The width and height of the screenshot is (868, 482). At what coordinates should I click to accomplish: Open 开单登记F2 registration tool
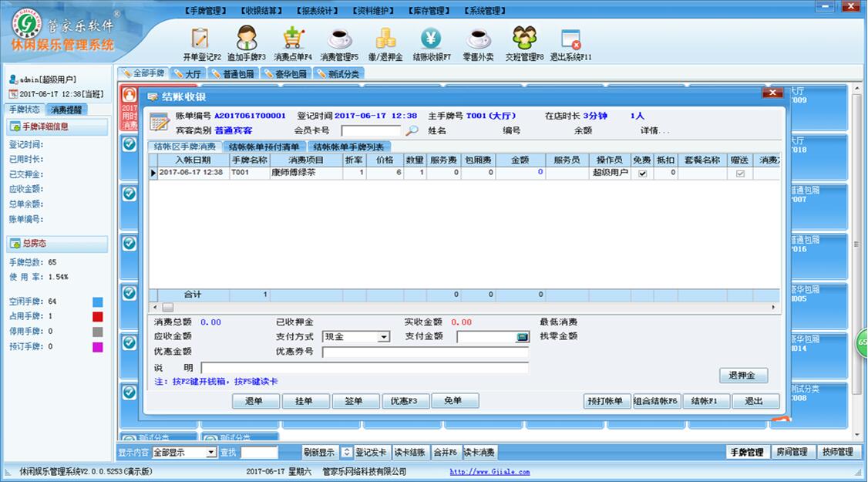coord(200,42)
